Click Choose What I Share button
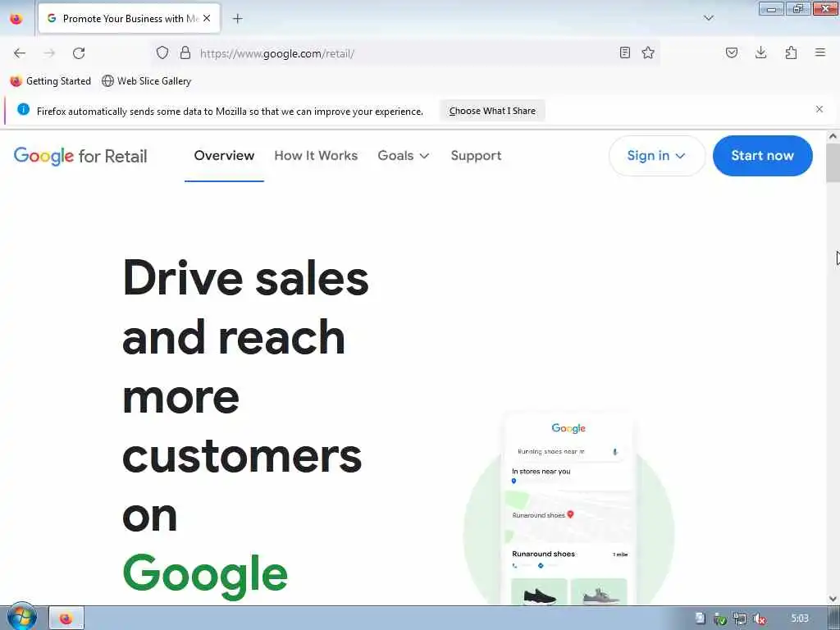Viewport: 840px width, 630px height. [x=492, y=111]
